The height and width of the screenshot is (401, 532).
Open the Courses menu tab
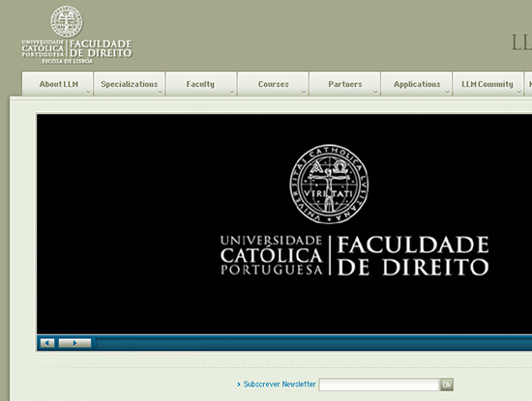coord(273,84)
